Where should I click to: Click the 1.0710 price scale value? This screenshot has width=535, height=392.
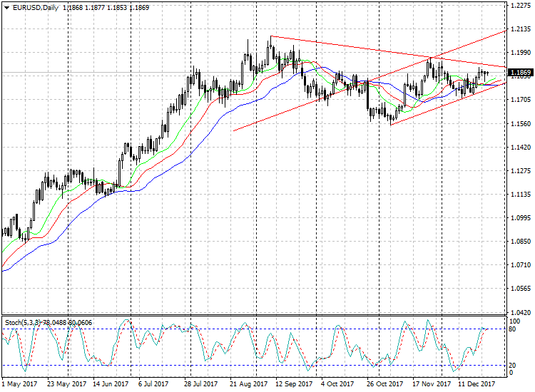point(521,265)
